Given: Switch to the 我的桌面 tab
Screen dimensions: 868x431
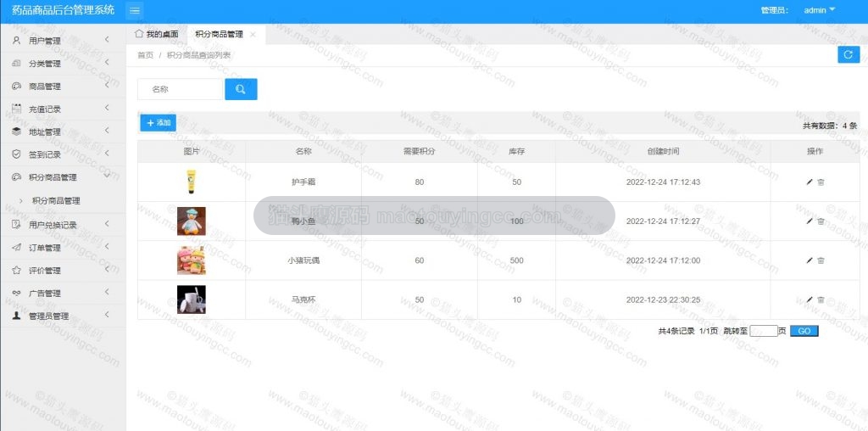Looking at the screenshot, I should click(157, 34).
